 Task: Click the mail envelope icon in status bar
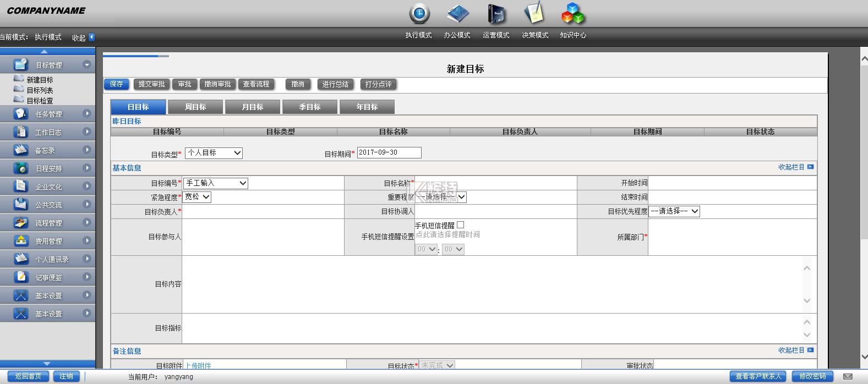click(x=848, y=376)
